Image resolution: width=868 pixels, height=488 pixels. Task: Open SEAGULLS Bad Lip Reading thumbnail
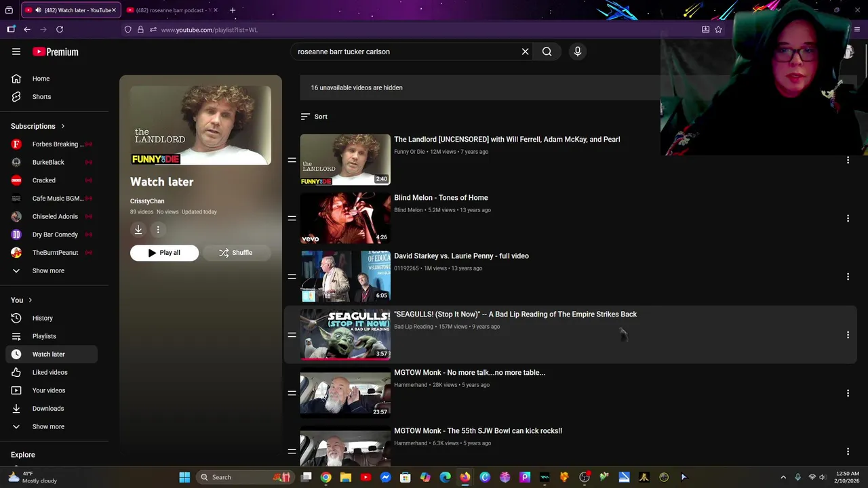pos(345,335)
